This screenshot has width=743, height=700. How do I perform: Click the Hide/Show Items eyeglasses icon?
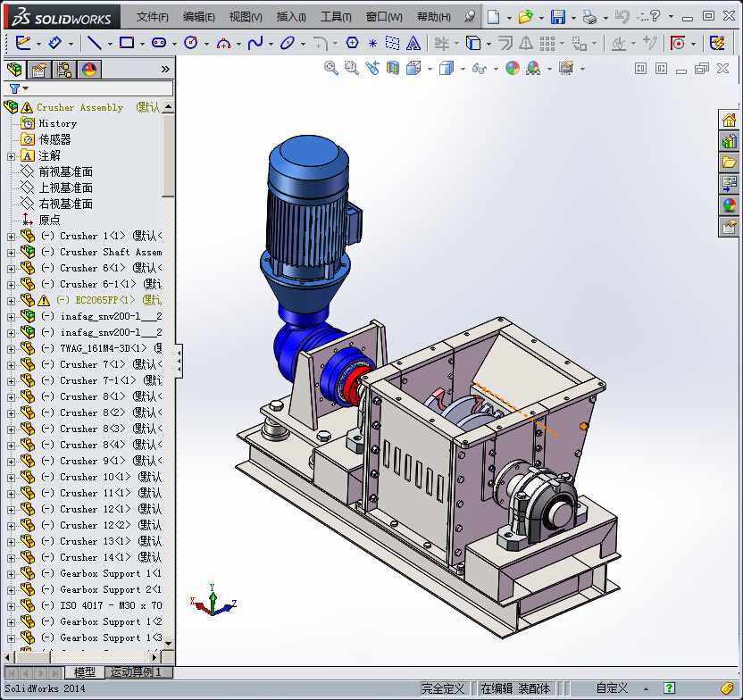tap(480, 68)
